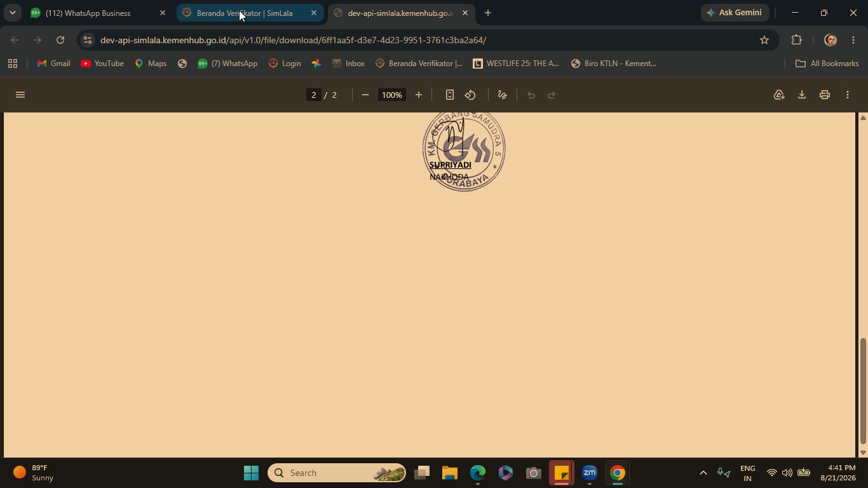Rotate the PDF counterclockwise
Image resolution: width=868 pixels, height=488 pixels.
click(470, 95)
